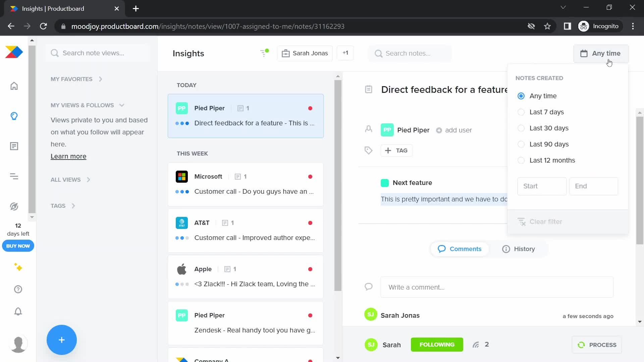Bookmark this page with star icon
The width and height of the screenshot is (644, 362).
click(x=547, y=26)
